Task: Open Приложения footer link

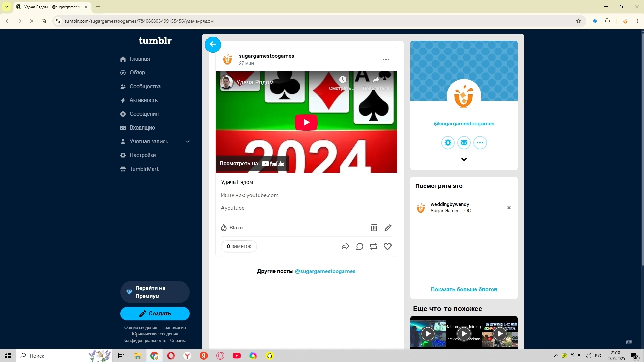Action: [173, 328]
